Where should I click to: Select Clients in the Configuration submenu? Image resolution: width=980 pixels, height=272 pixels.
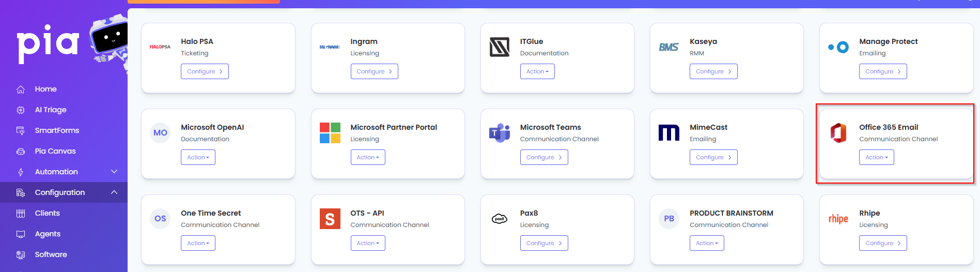click(48, 213)
